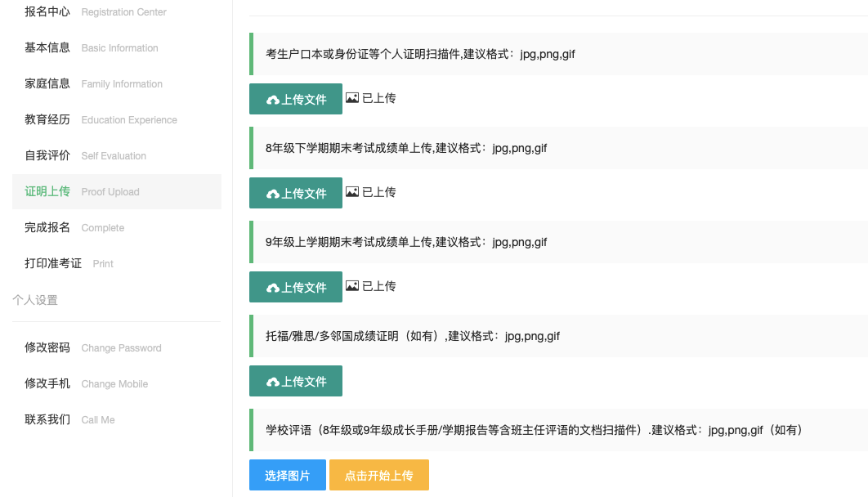Screen dimensions: 868x497
Task: Click uploaded image icon for ID document scan
Action: coord(352,98)
